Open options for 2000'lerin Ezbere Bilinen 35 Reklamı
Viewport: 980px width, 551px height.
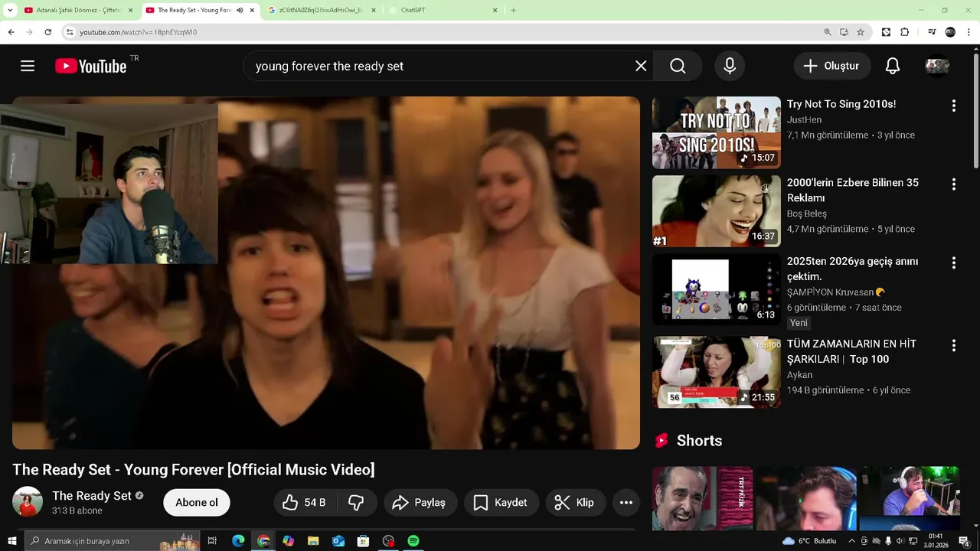point(953,184)
